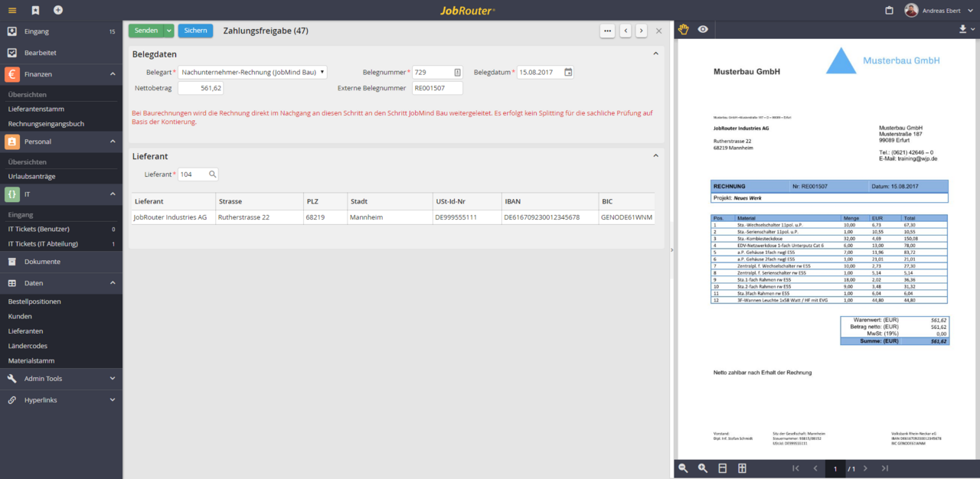The image size is (980, 479).
Task: Click the page number box in viewer
Action: 835,468
